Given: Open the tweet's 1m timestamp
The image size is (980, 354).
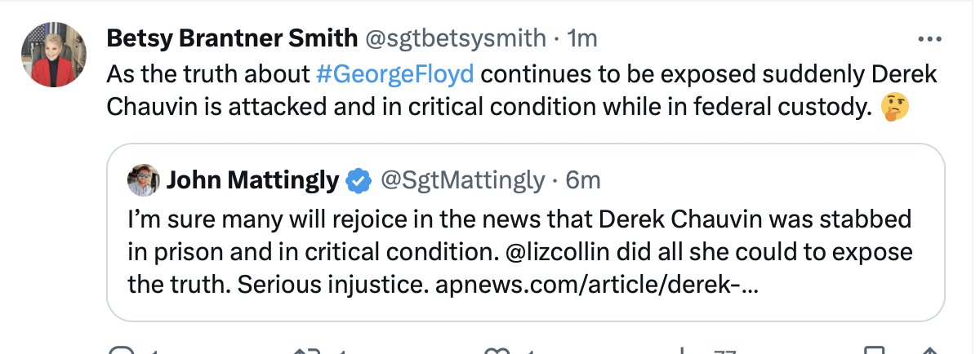Looking at the screenshot, I should coord(582,38).
